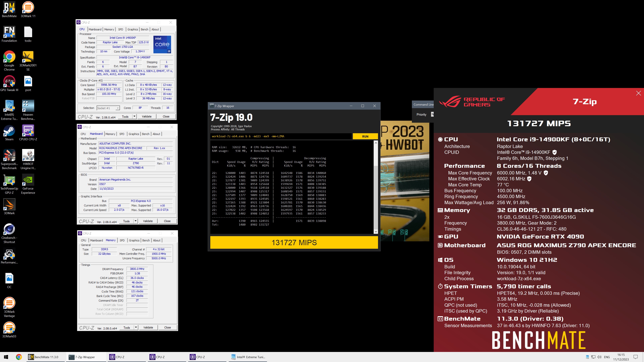
Task: Open 3DMark Vantage desktop icon
Action: click(9, 307)
